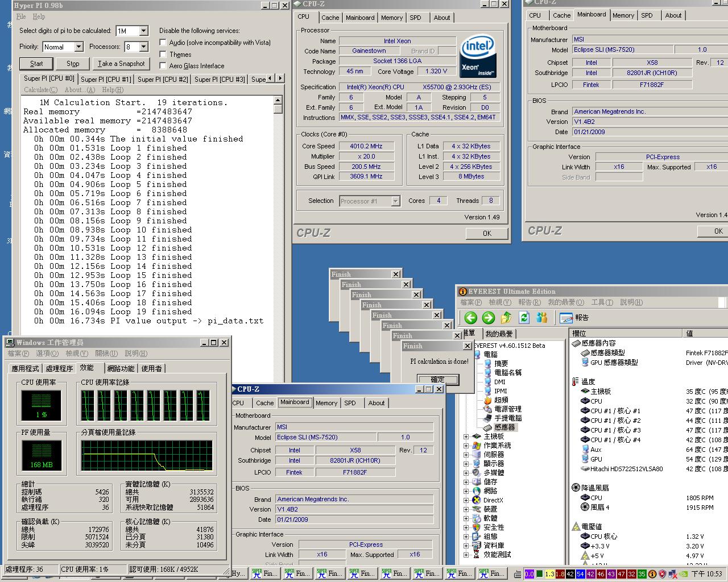Screen dimensions: 728x582
Task: Click EVEREST back navigation arrow
Action: (x=470, y=318)
